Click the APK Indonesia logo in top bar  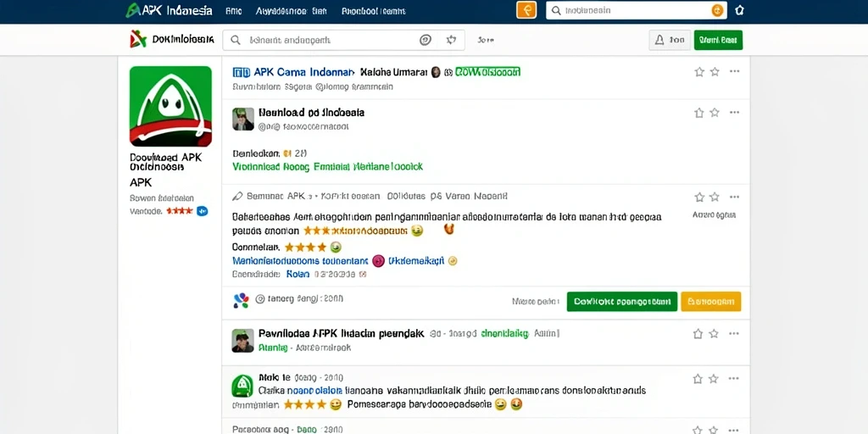169,10
